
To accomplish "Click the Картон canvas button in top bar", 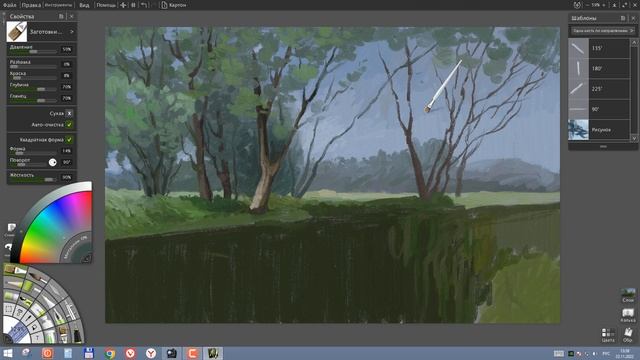I will [x=173, y=5].
